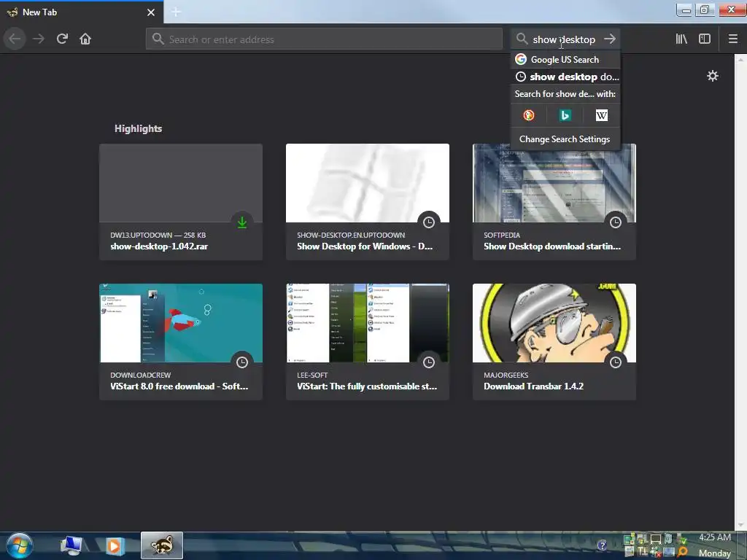747x560 pixels.
Task: Focus the 'Search or enter address' field
Action: point(324,39)
